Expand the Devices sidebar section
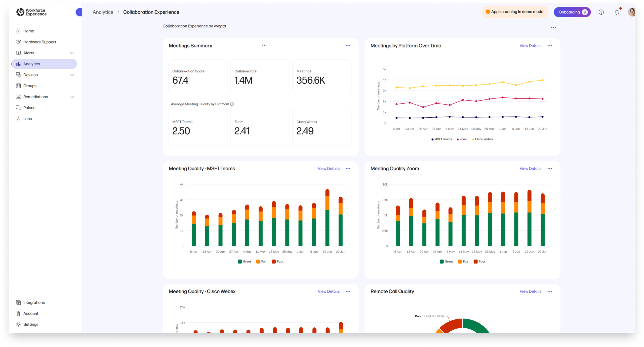The height and width of the screenshot is (347, 644). (x=72, y=75)
